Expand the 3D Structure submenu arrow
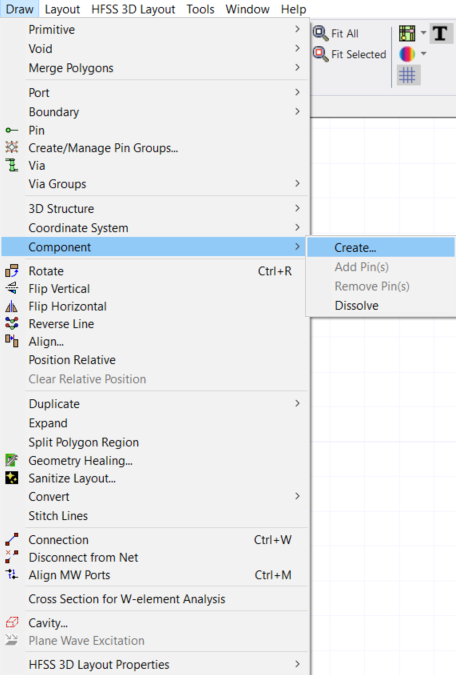 (297, 208)
